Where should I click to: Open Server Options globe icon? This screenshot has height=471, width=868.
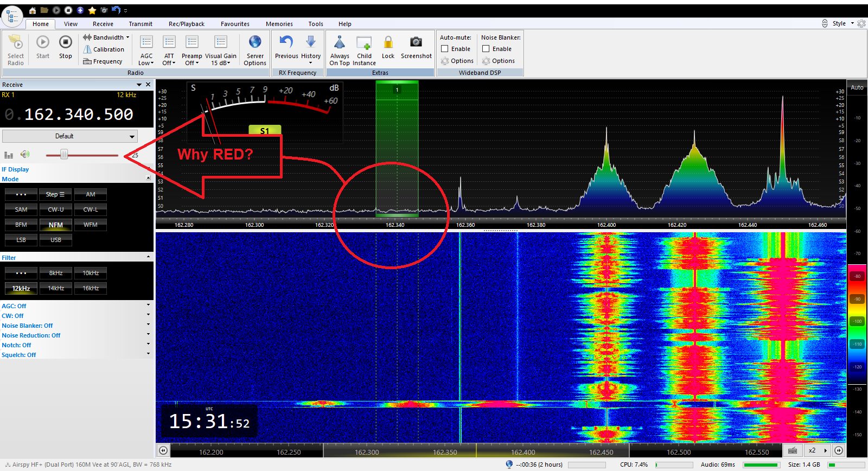pos(255,42)
